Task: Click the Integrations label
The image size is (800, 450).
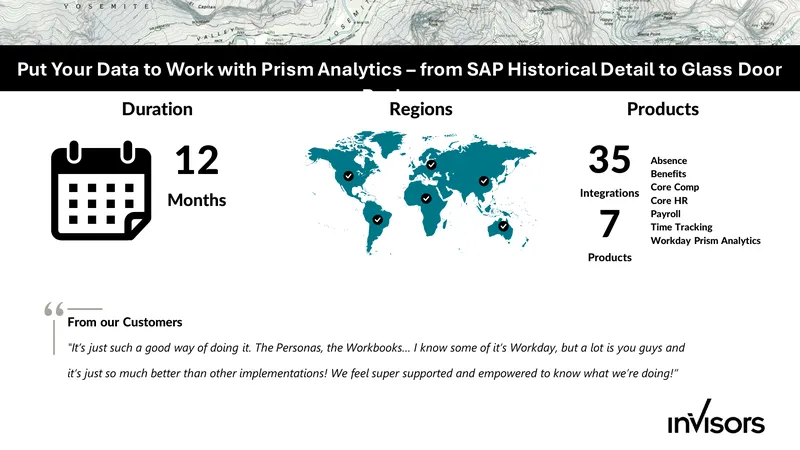Action: point(609,193)
